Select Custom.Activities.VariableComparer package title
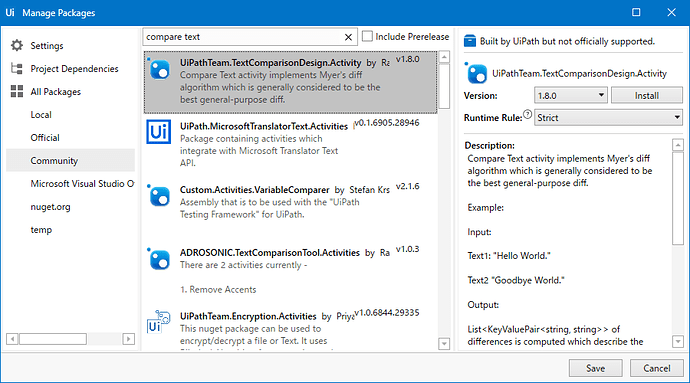This screenshot has height=383, width=690. coord(254,190)
